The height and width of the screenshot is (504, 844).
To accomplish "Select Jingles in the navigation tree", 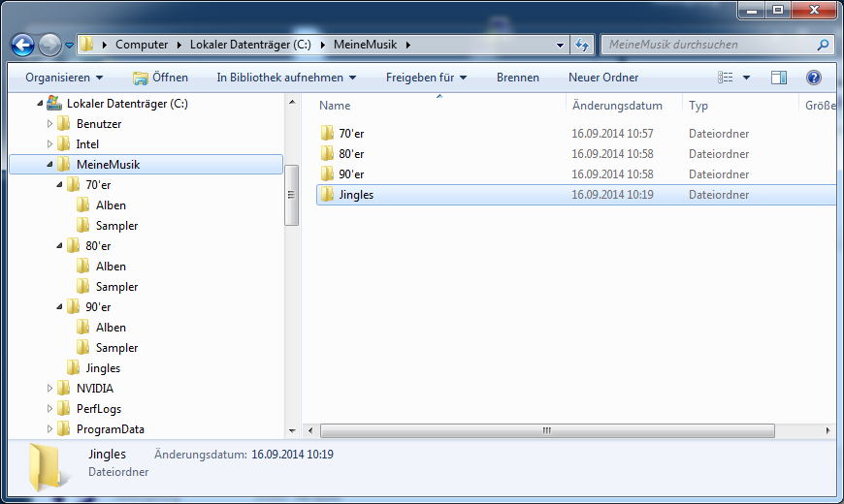I will click(103, 368).
